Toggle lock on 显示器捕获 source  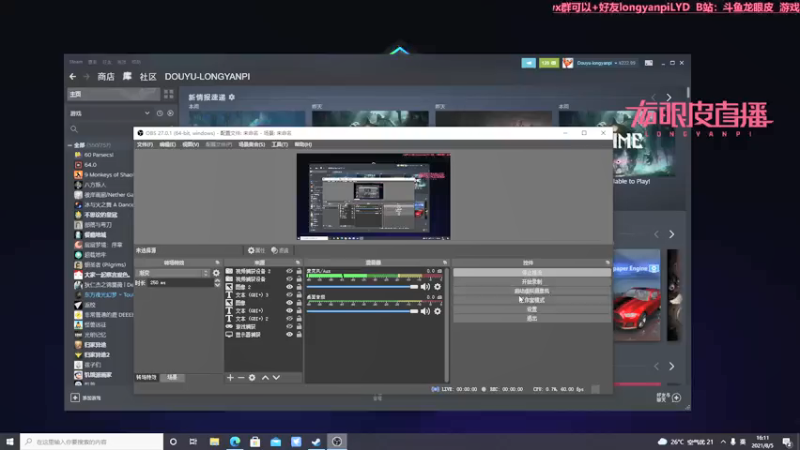pos(299,335)
